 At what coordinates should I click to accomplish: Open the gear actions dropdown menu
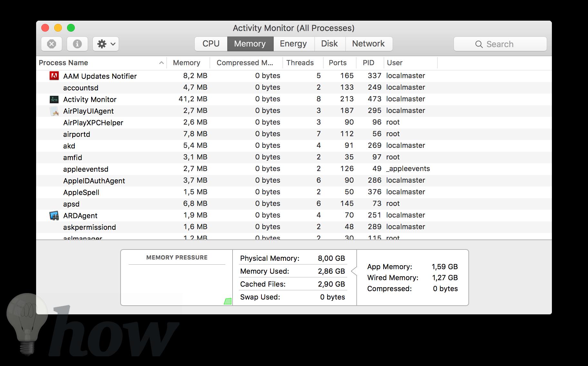(106, 44)
